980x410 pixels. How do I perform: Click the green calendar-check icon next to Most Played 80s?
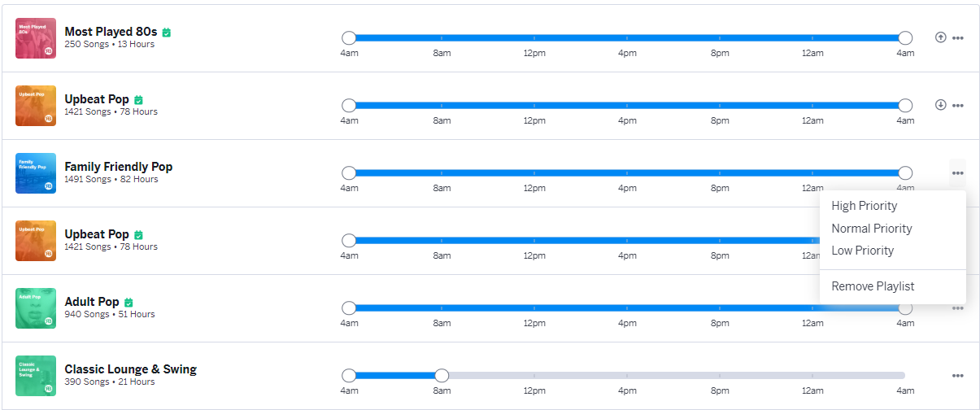click(x=166, y=33)
